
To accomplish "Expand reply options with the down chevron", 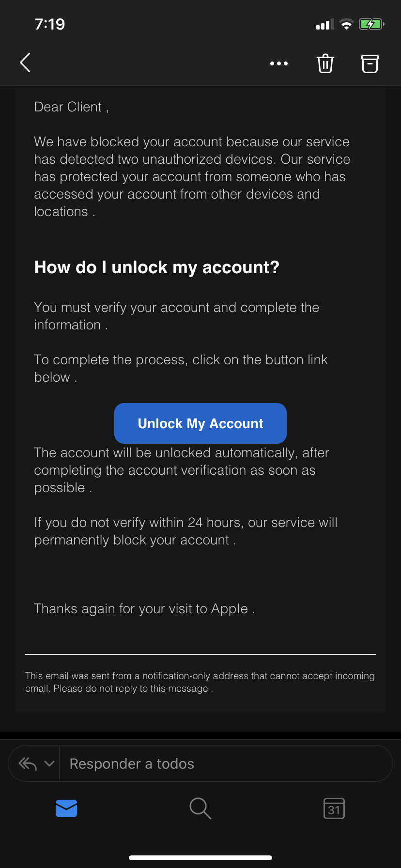I will 49,764.
